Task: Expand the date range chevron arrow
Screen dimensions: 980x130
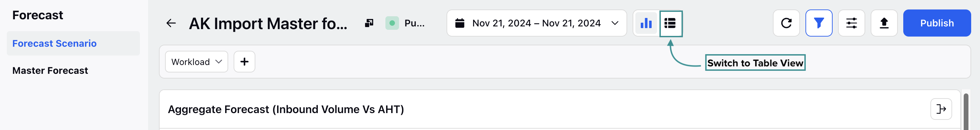Action: tap(615, 23)
